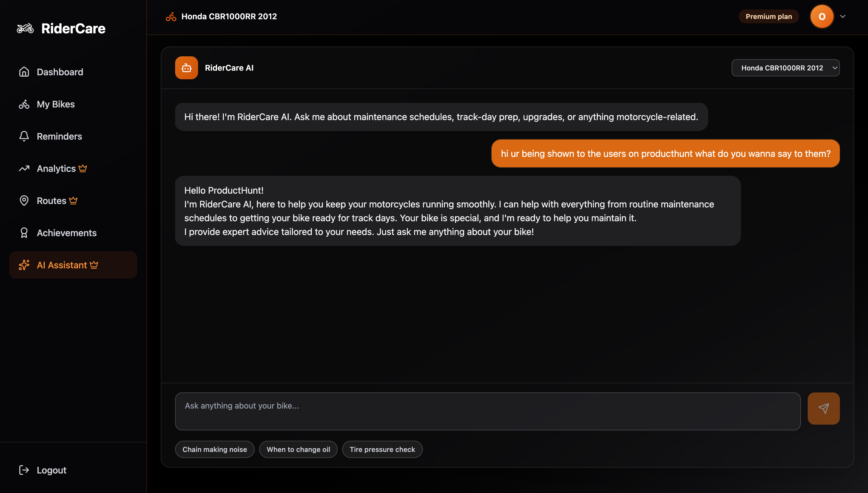Click the RiderCare motorcycle logo
The height and width of the screenshot is (493, 868).
coord(25,28)
